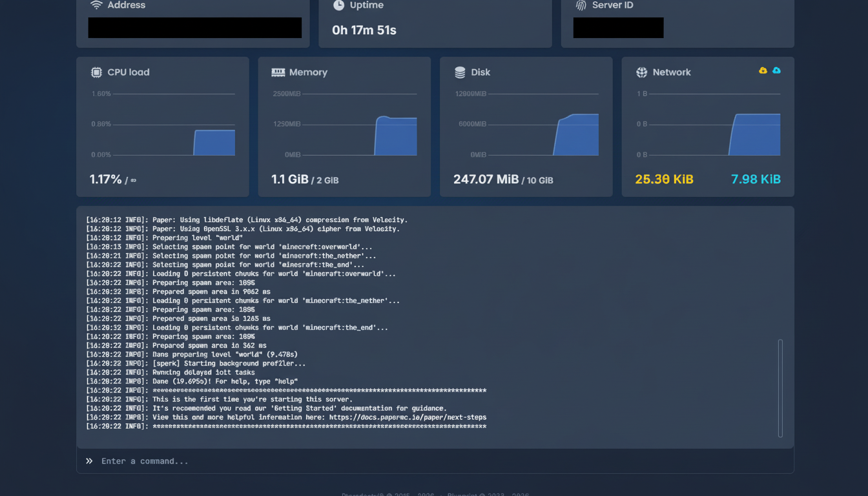Click the redacted Server ID value block
This screenshot has width=868, height=496.
(x=619, y=28)
